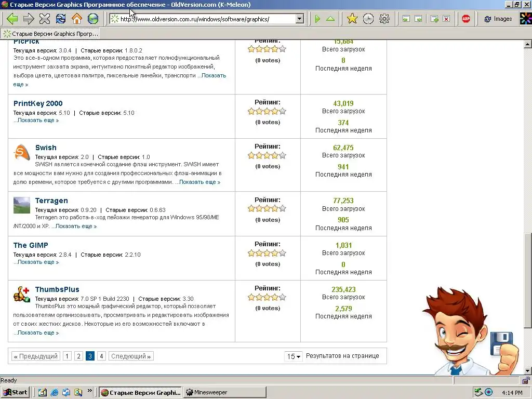
Task: Click the first system tray icon
Action: pyautogui.click(x=478, y=393)
